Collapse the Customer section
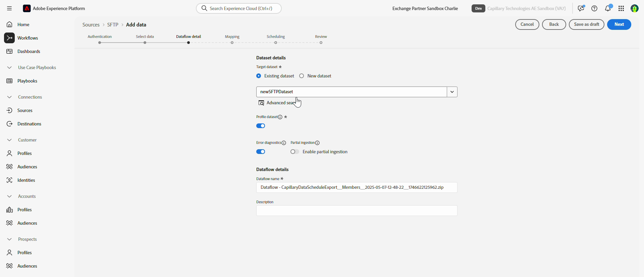The width and height of the screenshot is (644, 277). (x=9, y=140)
